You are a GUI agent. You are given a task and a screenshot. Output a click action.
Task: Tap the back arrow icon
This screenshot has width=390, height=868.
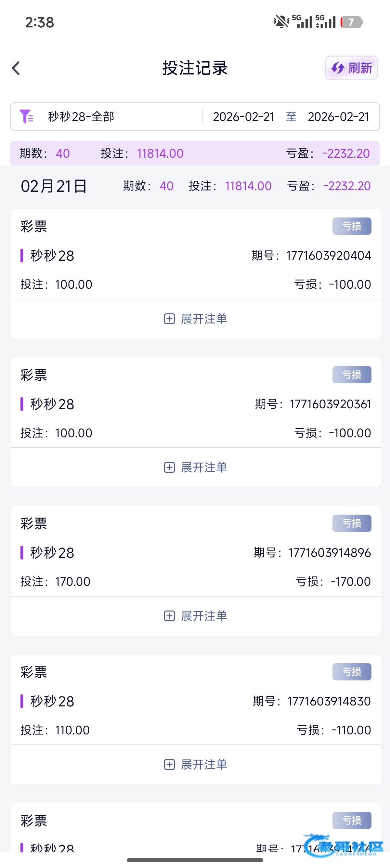16,68
